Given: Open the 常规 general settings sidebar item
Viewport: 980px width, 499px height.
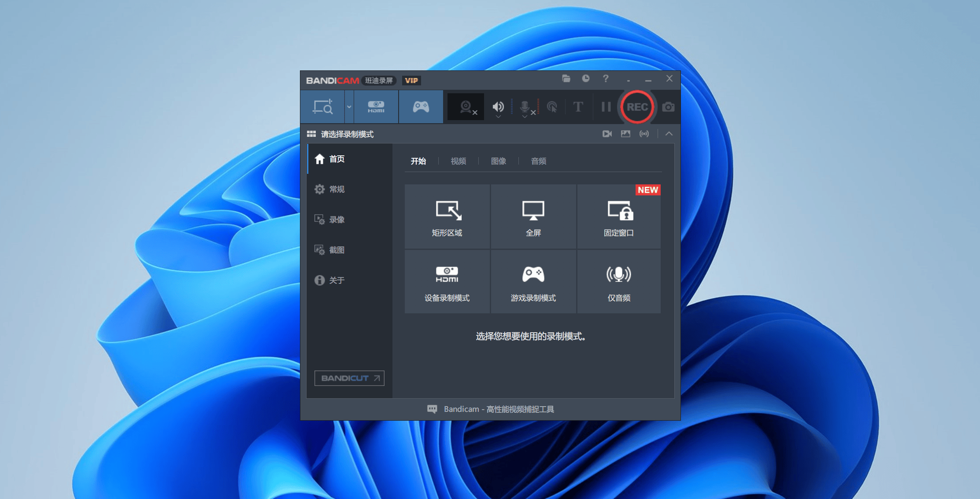Looking at the screenshot, I should pos(349,189).
